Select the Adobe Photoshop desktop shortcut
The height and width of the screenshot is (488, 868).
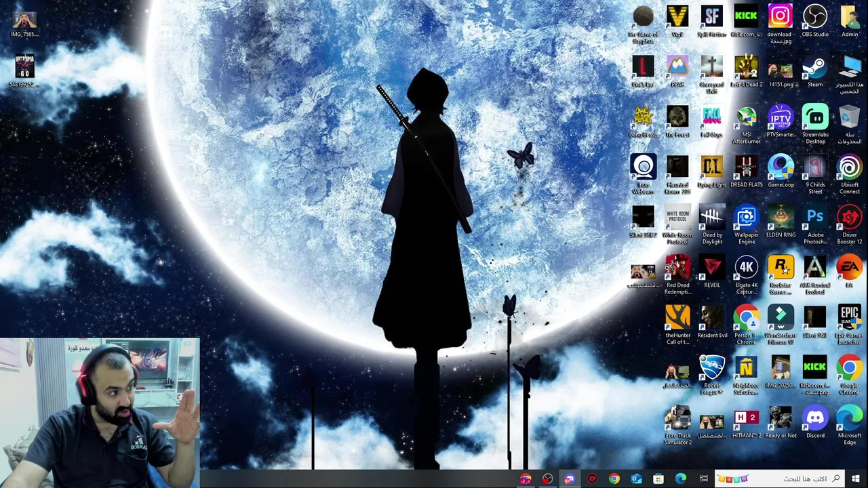815,224
